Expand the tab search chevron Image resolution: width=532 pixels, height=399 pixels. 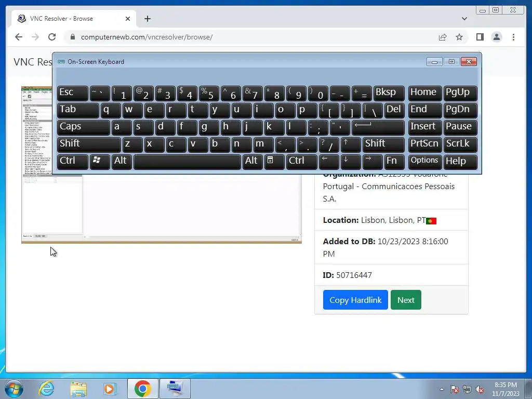pos(464,19)
